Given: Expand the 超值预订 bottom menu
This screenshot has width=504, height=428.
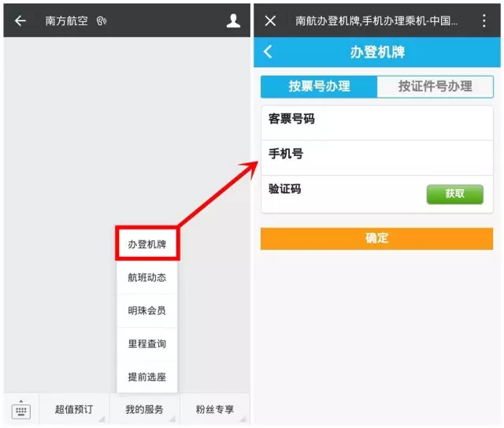Looking at the screenshot, I should point(74,409).
